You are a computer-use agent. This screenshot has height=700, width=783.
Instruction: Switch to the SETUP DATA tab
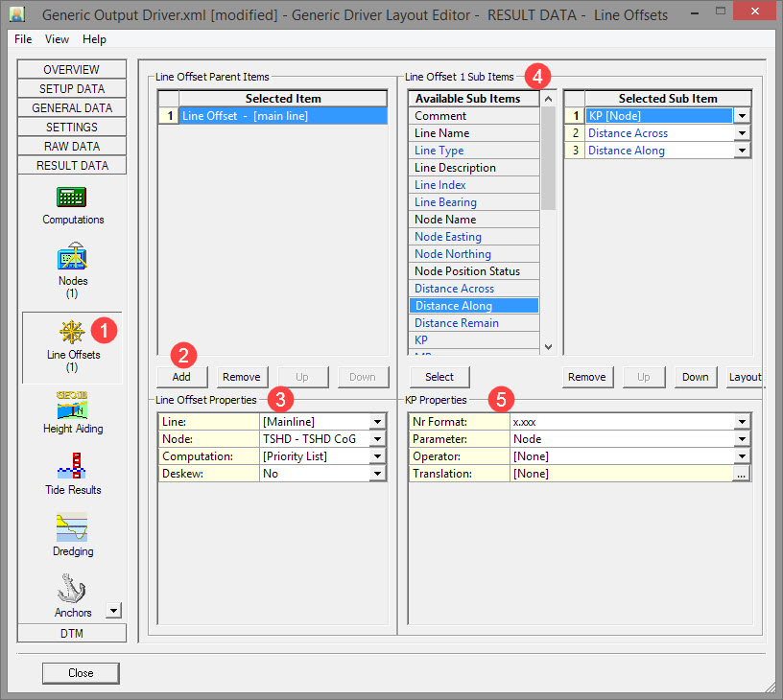click(72, 89)
